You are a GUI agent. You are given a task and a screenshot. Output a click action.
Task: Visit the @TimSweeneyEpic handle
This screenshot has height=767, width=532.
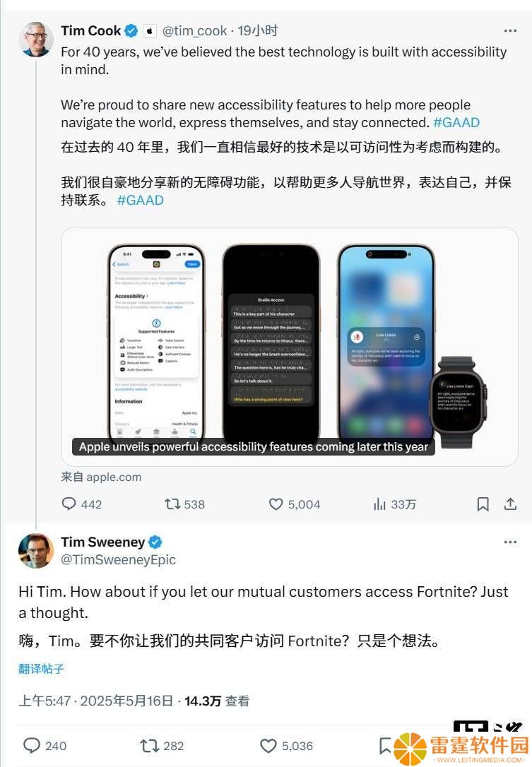pos(118,559)
